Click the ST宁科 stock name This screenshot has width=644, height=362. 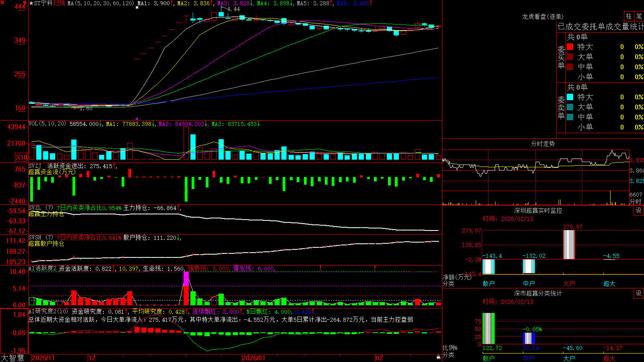(43, 3)
